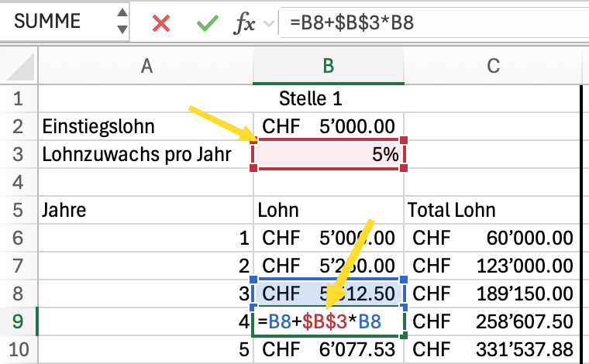The height and width of the screenshot is (364, 589).
Task: Select the Total Lohn header cell
Action: click(493, 210)
